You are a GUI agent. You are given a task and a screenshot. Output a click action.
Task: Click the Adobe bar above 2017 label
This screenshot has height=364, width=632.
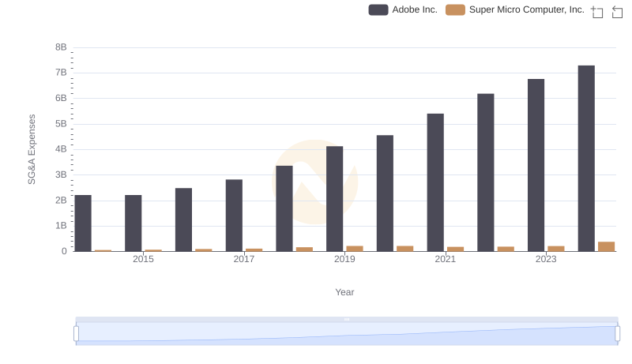pyautogui.click(x=234, y=216)
